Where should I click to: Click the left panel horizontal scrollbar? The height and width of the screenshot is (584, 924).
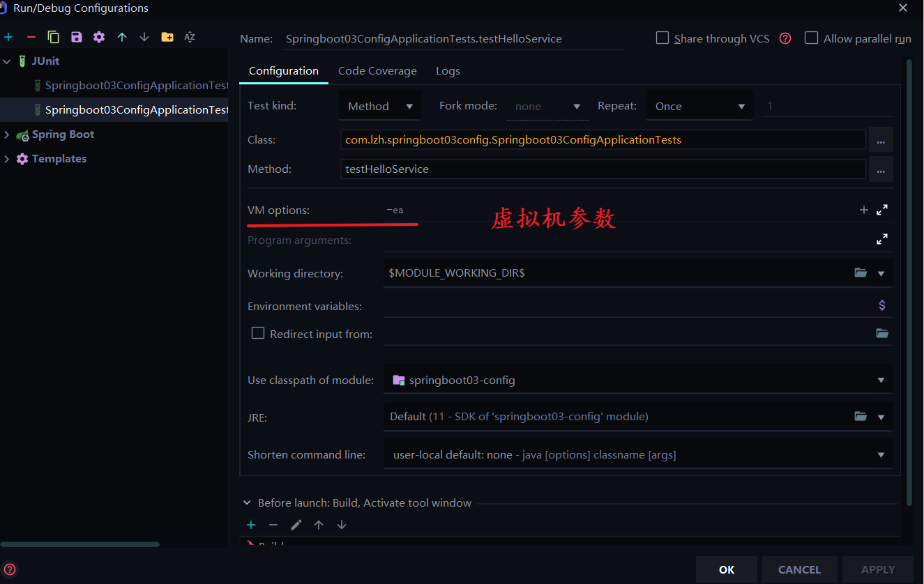tap(80, 544)
